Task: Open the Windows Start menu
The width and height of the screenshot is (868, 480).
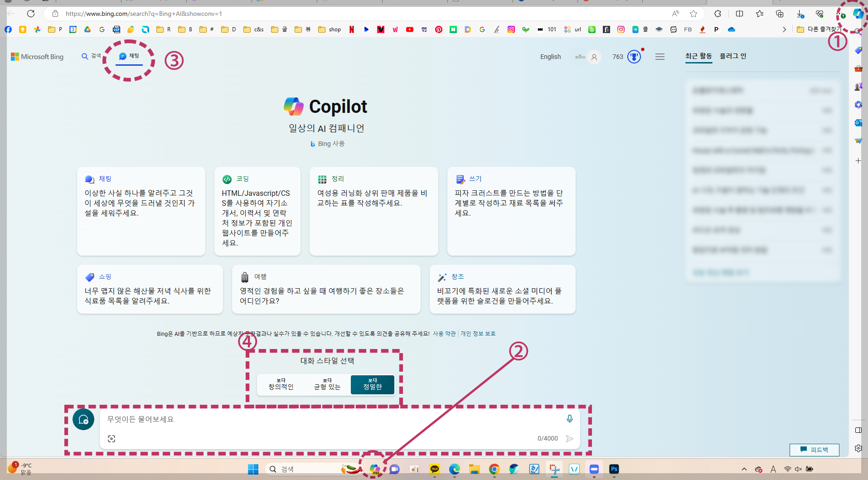Action: click(x=253, y=469)
